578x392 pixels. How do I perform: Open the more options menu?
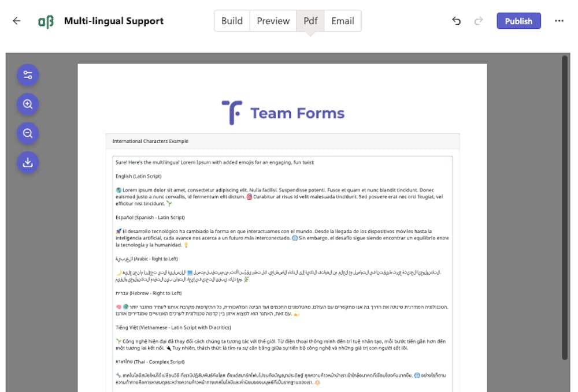[559, 21]
